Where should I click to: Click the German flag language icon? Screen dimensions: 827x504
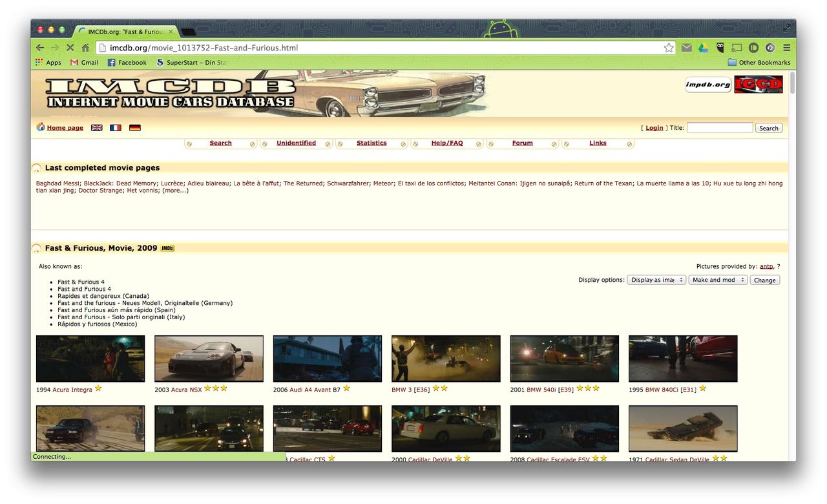(134, 127)
